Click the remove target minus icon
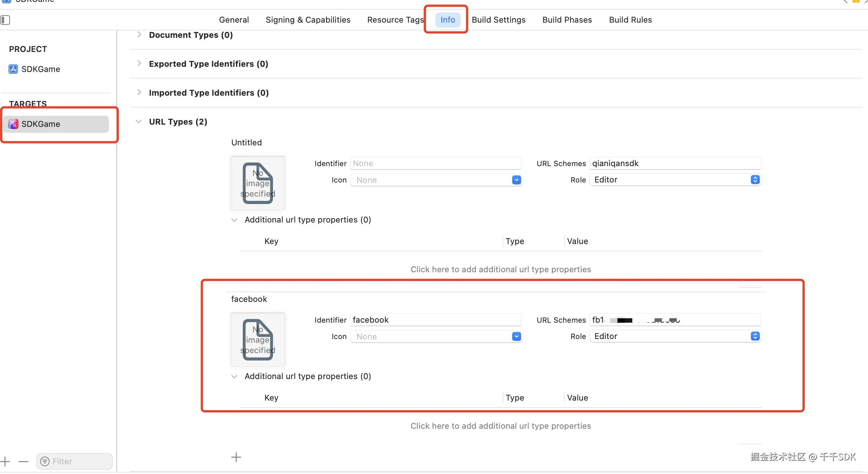The height and width of the screenshot is (474, 868). [x=23, y=461]
